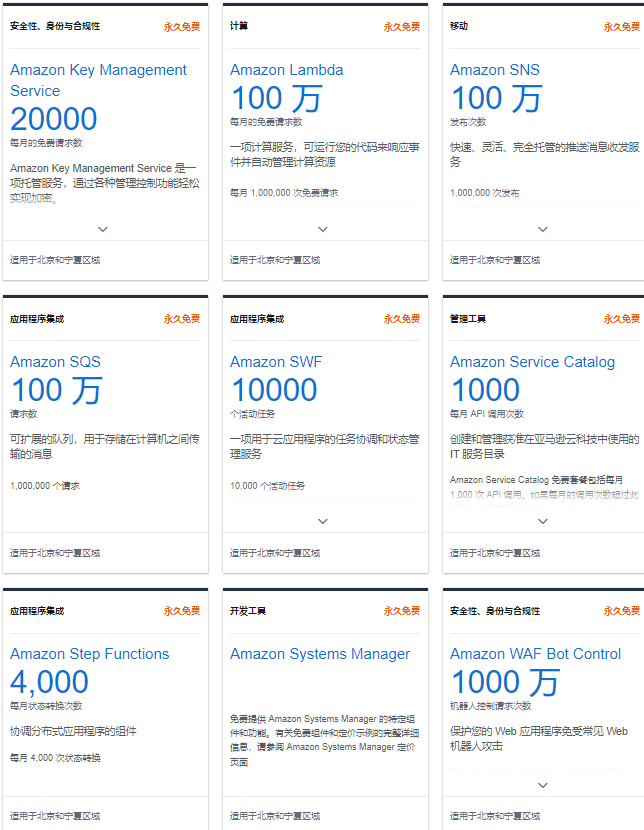Click 协调分布式应用程序的组件 description
Image resolution: width=644 pixels, height=830 pixels.
pos(73,731)
